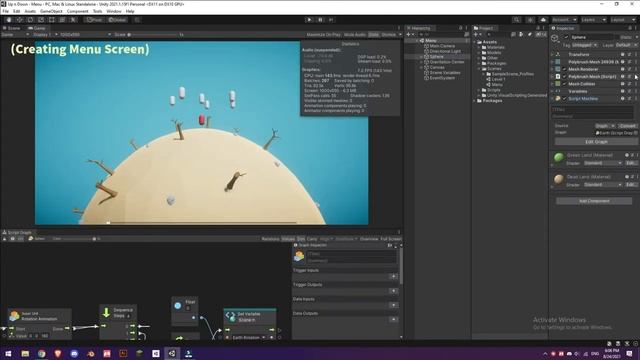The height and width of the screenshot is (360, 640).
Task: Toggle the Script Machine enabled checkbox
Action: tap(565, 99)
